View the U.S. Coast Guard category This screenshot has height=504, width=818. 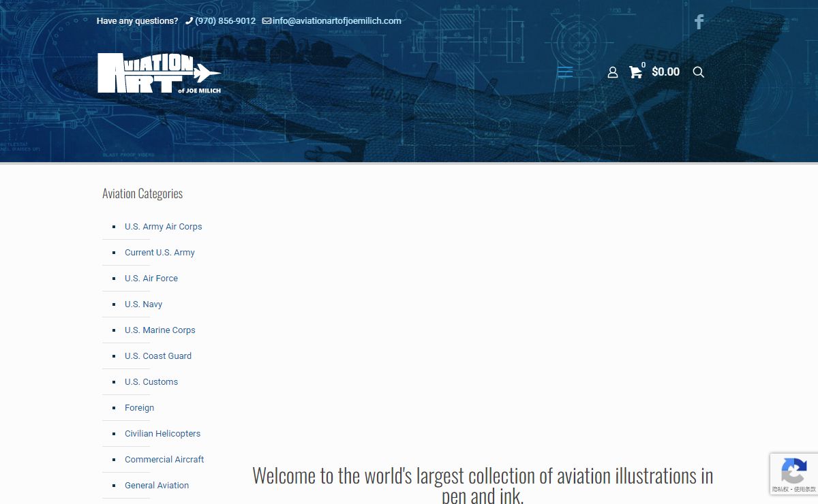(158, 356)
